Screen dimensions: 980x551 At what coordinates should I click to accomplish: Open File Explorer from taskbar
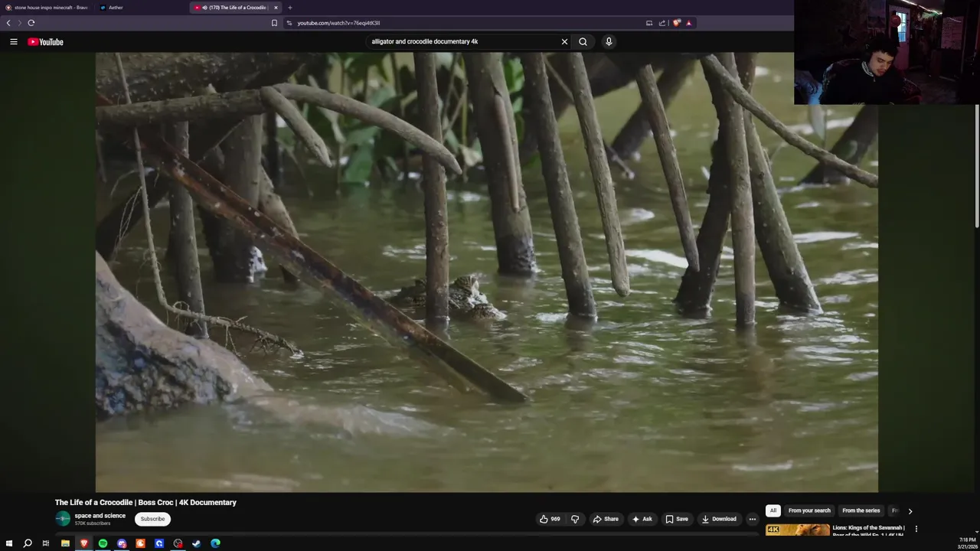coord(65,543)
